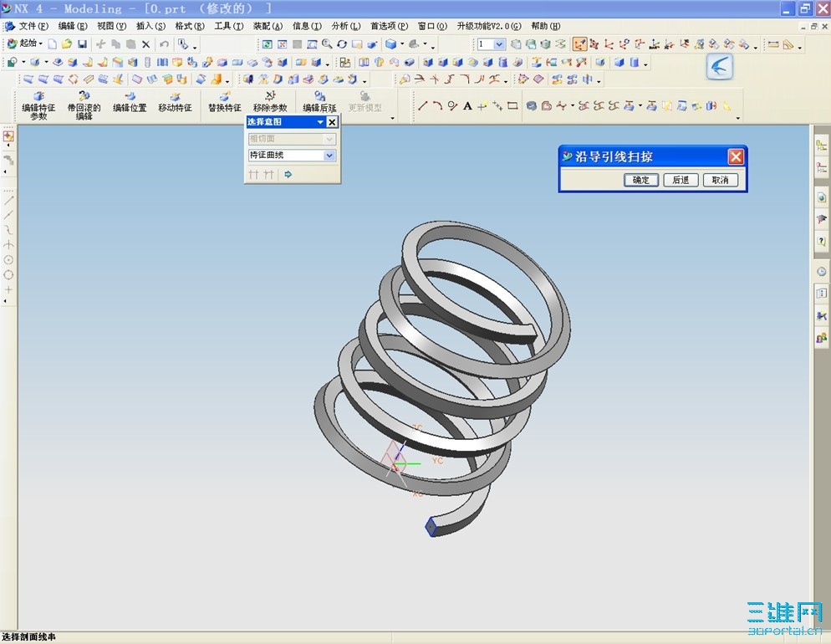Click 替换特征 replace feature tool
831x644 pixels.
[x=225, y=102]
